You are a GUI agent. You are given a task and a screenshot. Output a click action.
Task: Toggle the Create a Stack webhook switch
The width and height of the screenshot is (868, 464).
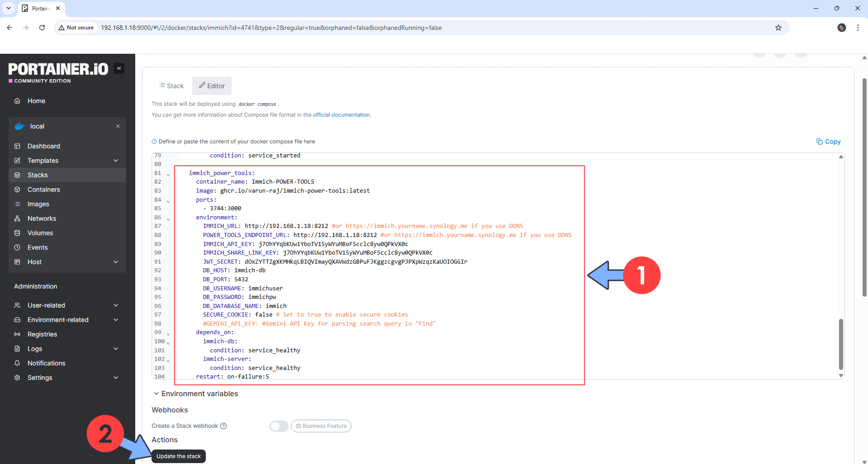tap(279, 426)
